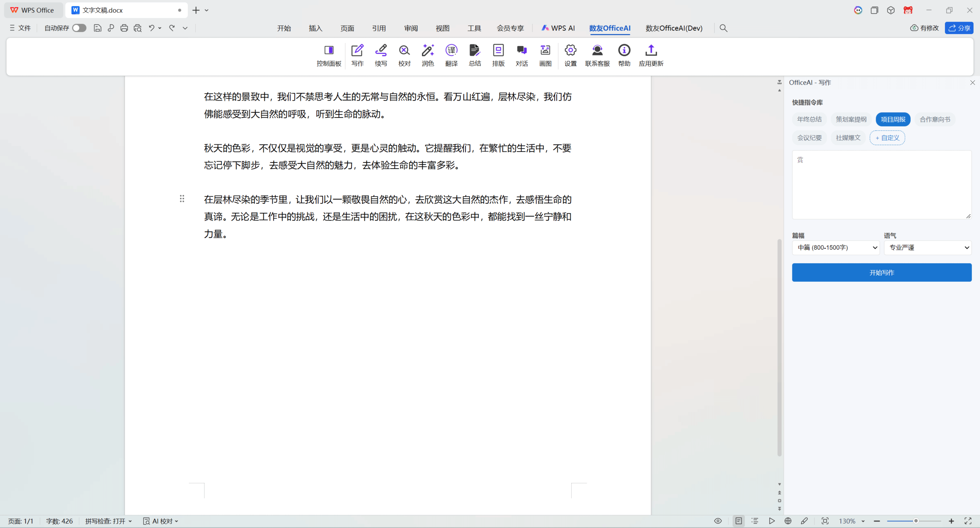The height and width of the screenshot is (528, 980).
Task: Click the 总结 (Summarize) icon
Action: click(x=474, y=55)
